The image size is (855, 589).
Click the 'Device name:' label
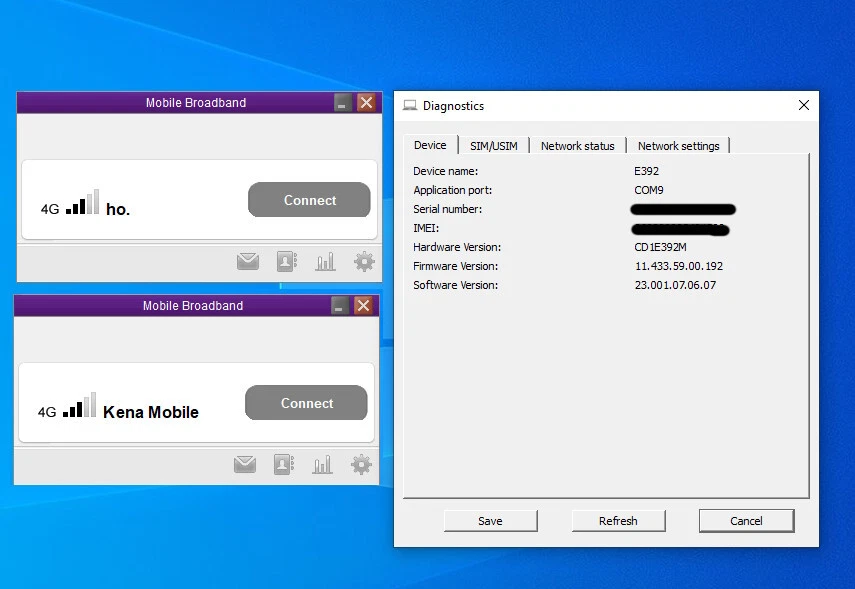(445, 171)
